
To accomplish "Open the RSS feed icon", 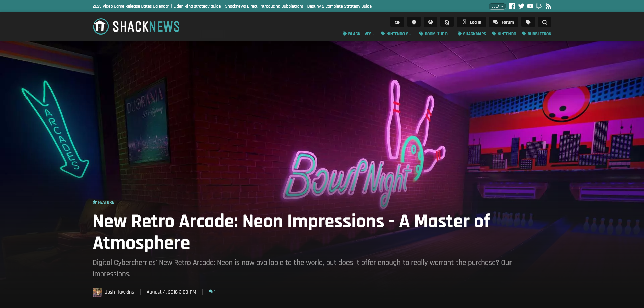I will point(548,6).
